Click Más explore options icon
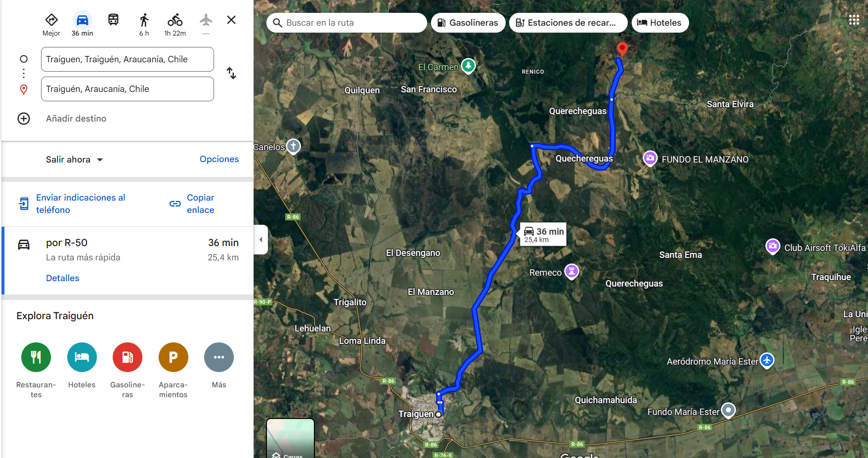The image size is (868, 458). pyautogui.click(x=219, y=357)
